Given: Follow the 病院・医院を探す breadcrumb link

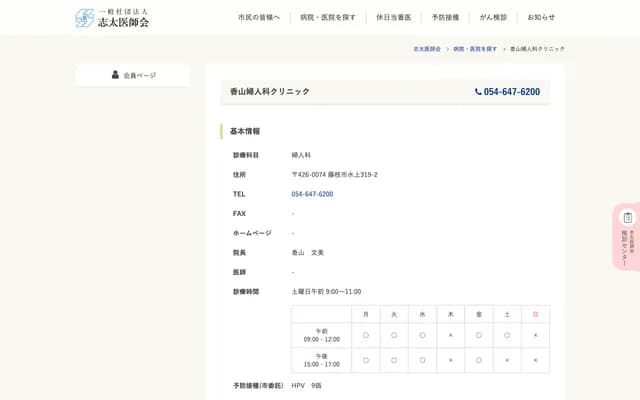Looking at the screenshot, I should click(x=475, y=49).
